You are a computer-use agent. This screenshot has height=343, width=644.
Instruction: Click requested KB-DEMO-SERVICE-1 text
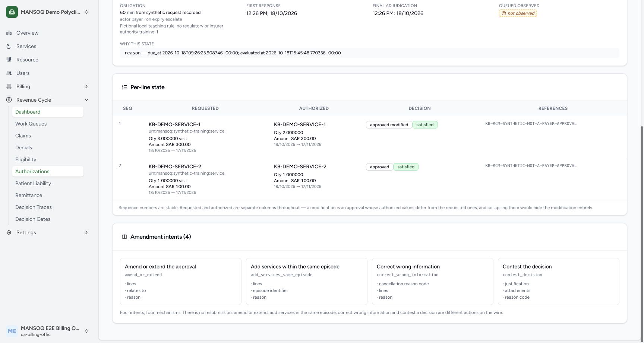(174, 124)
